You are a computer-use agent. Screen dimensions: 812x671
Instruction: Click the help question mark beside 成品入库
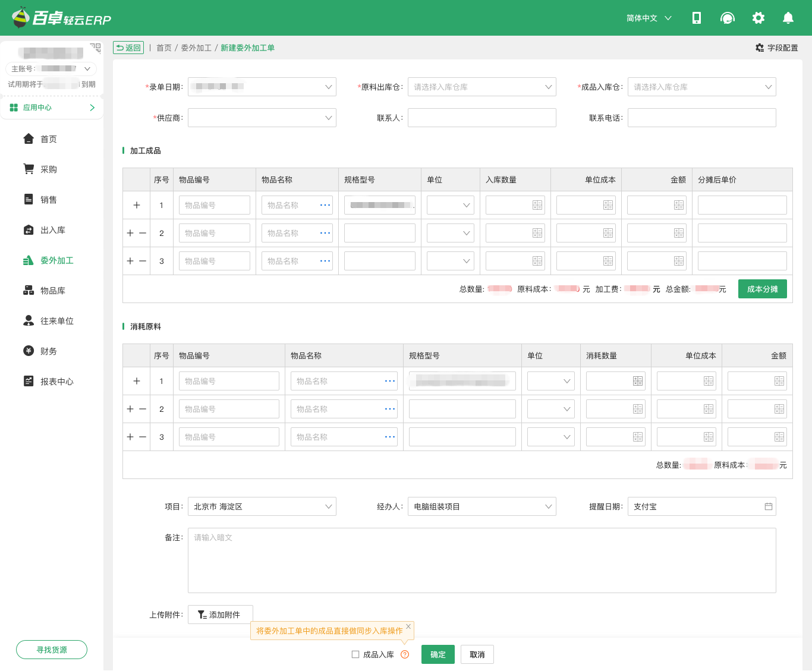coord(405,654)
